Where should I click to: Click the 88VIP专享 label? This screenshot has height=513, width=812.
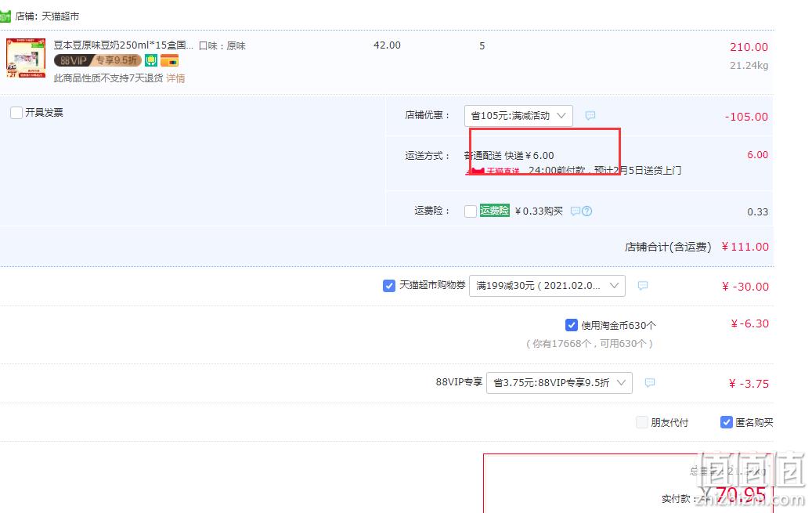point(459,382)
